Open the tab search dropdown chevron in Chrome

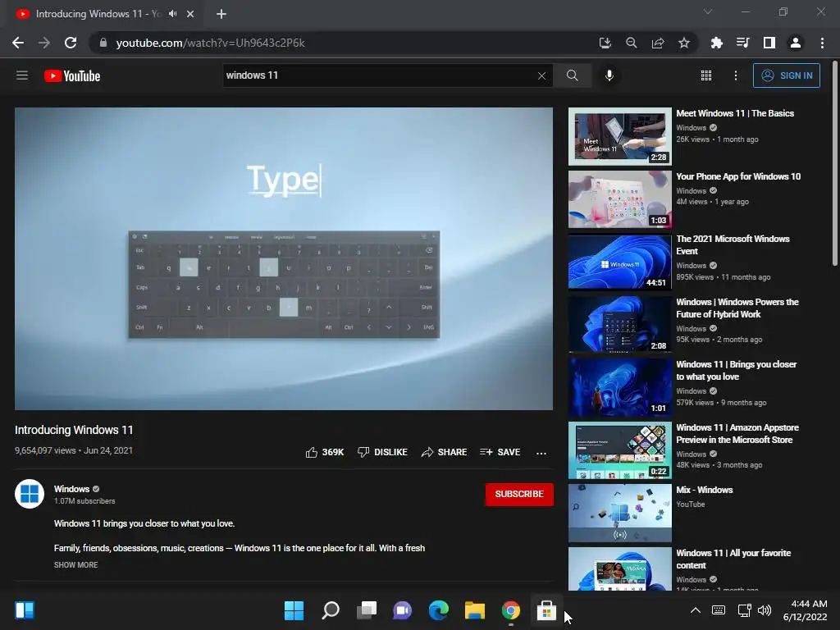coord(708,11)
